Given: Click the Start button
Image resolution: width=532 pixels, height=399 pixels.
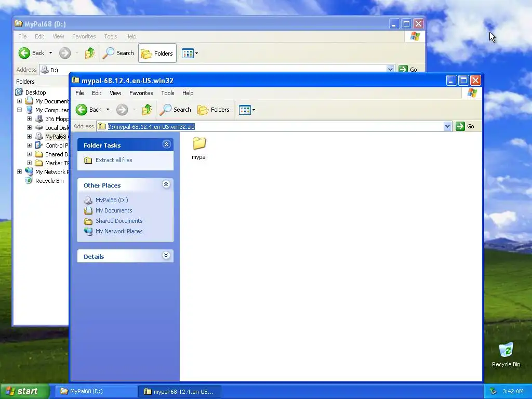Looking at the screenshot, I should coord(24,391).
